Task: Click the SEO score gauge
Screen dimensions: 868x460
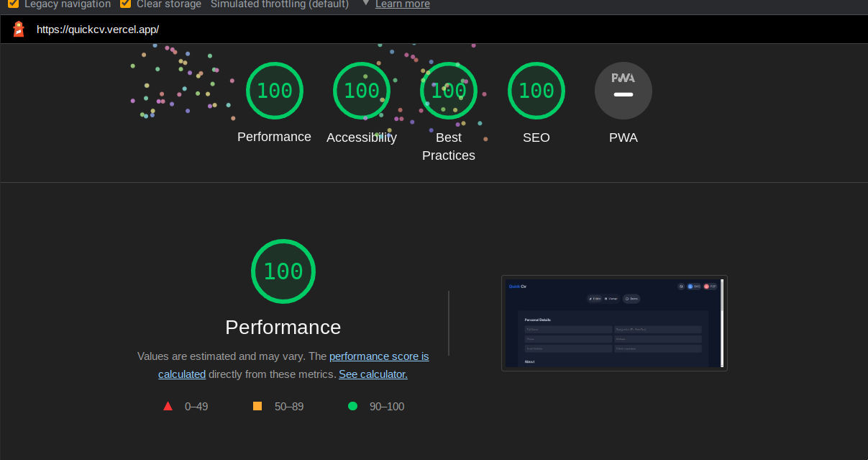Action: pyautogui.click(x=536, y=91)
